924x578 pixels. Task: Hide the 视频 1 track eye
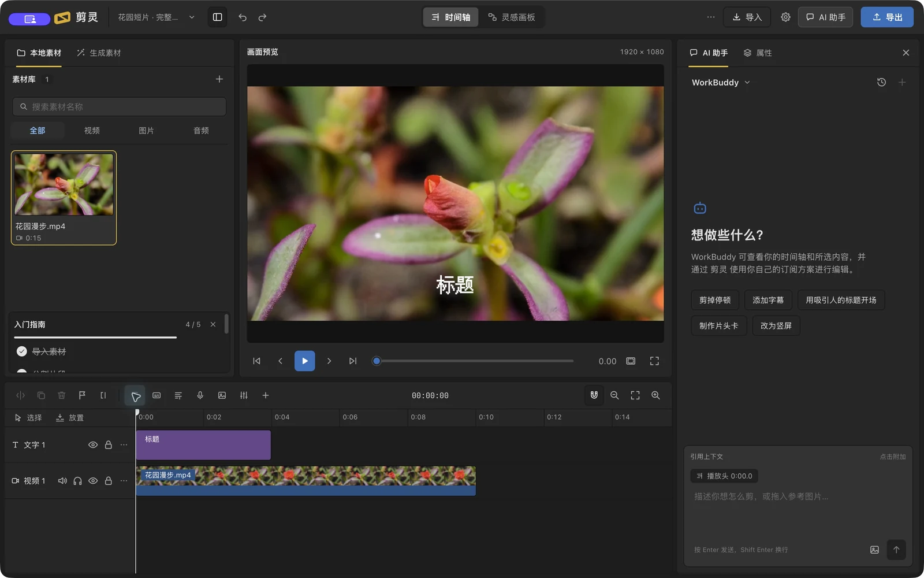[92, 481]
